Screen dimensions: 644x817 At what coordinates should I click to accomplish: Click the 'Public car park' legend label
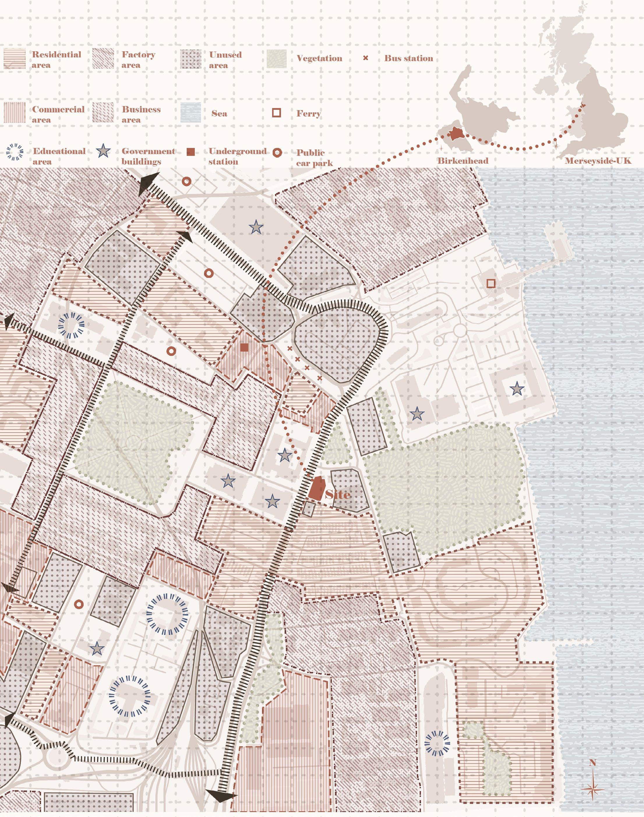[x=315, y=157]
